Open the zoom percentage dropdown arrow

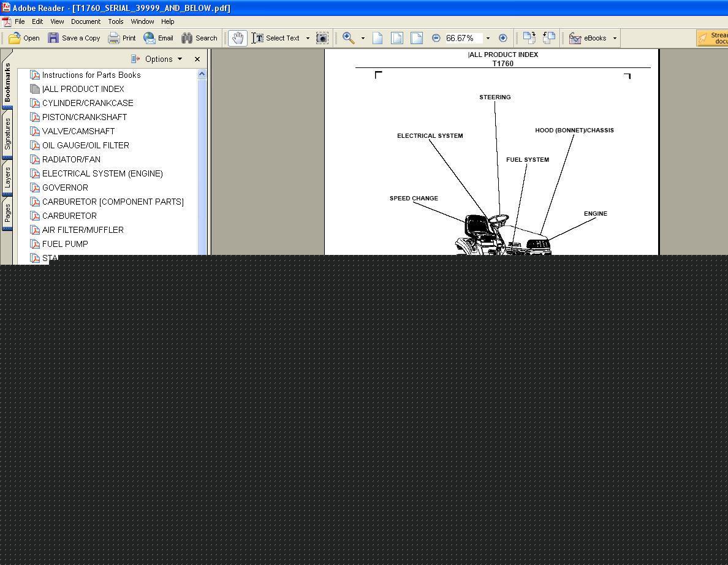point(488,38)
